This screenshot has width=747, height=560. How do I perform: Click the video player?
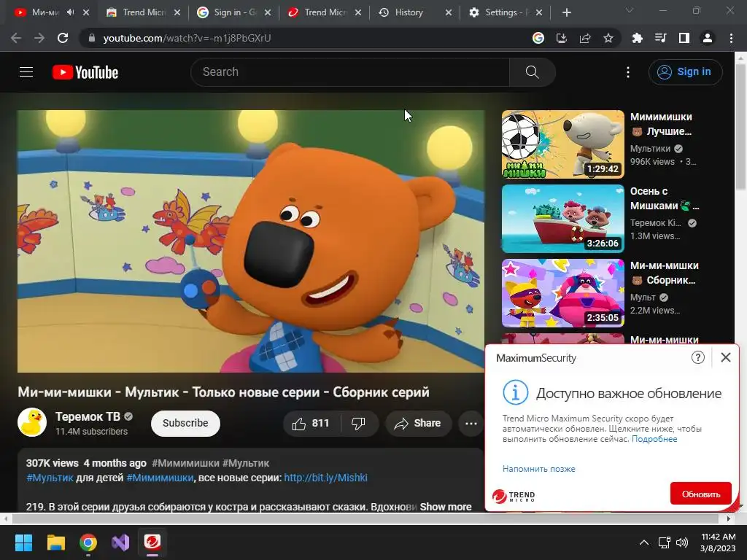point(251,241)
